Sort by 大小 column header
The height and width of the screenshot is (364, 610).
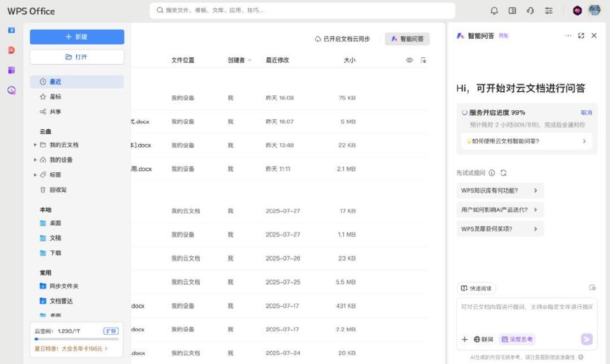pyautogui.click(x=349, y=60)
